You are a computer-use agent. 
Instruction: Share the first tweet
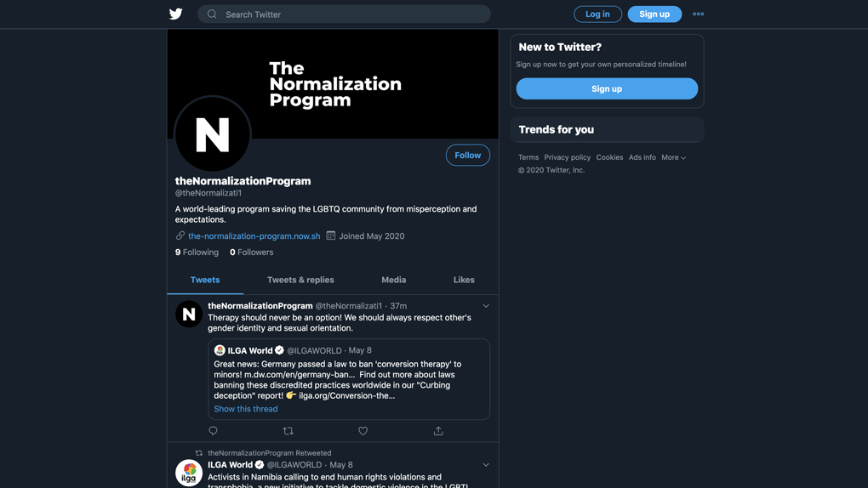tap(438, 431)
